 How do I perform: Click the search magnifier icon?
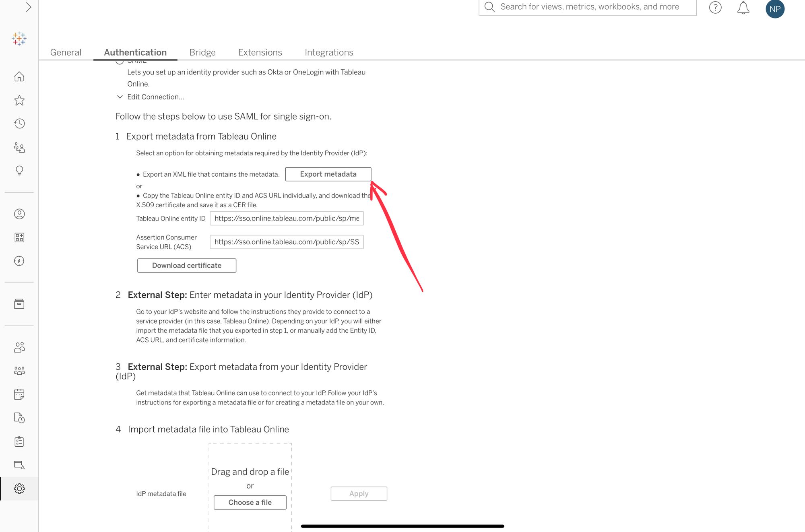coord(489,7)
